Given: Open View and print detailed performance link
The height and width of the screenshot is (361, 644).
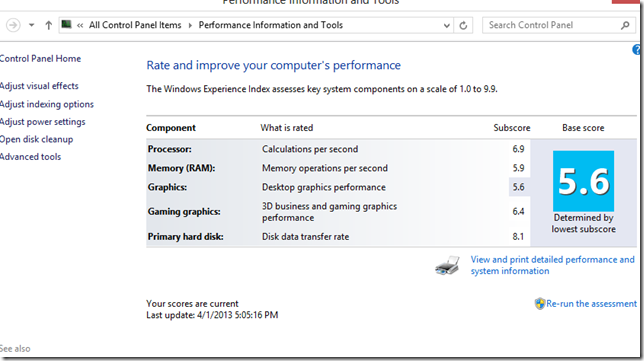Looking at the screenshot, I should 552,265.
